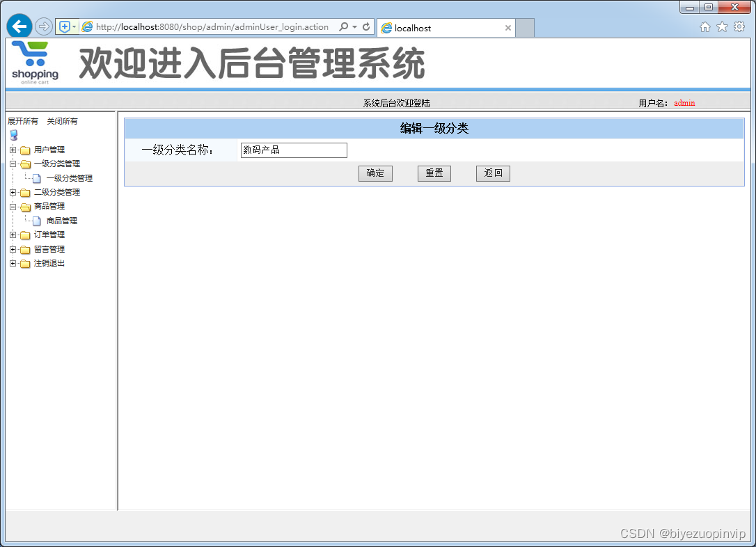Select 订单管理 in the tree
The height and width of the screenshot is (547, 756).
coord(49,235)
